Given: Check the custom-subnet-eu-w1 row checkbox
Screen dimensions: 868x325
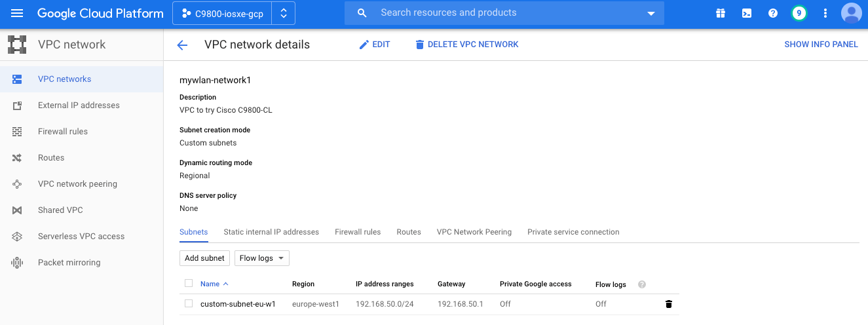Looking at the screenshot, I should pos(189,303).
